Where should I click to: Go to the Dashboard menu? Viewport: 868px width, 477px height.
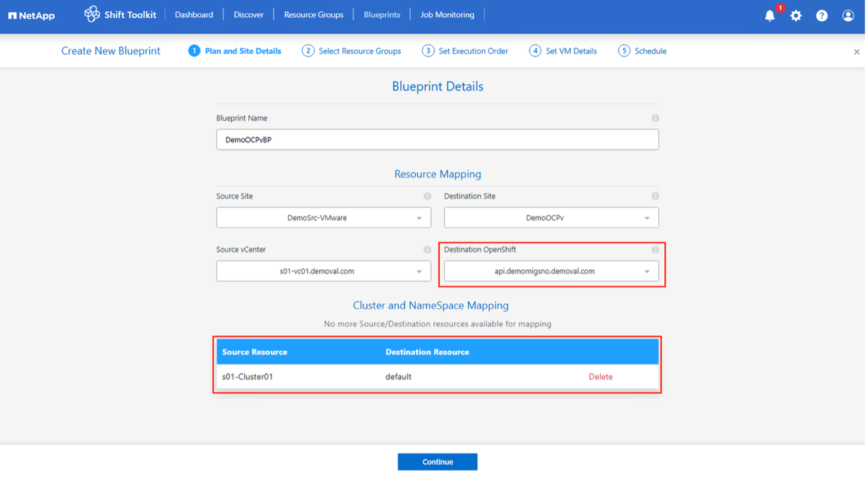(194, 14)
